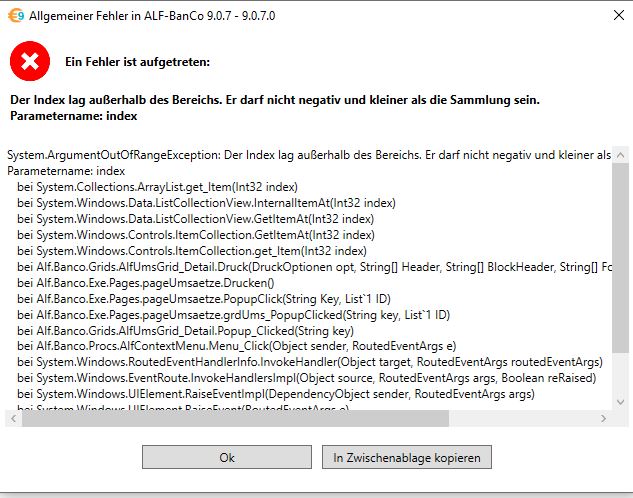Click the pageUmsaetze.PopupClick stack line

point(204,299)
